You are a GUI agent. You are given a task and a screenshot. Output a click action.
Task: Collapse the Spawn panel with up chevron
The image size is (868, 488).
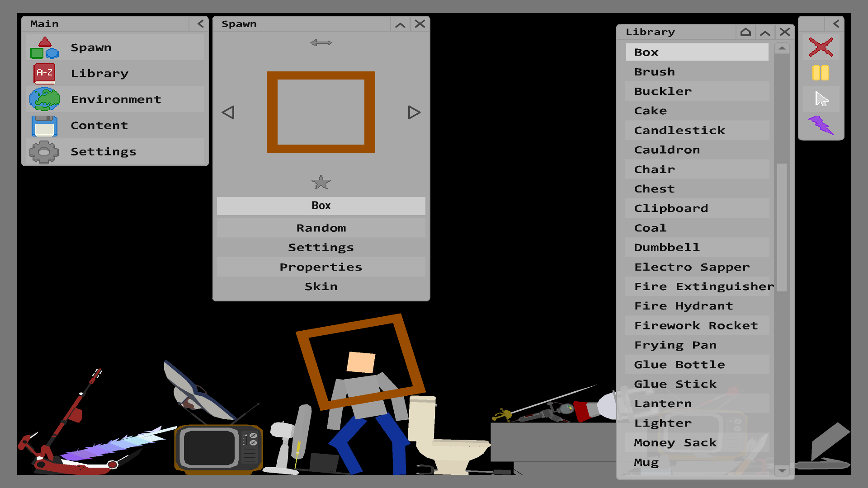tap(400, 24)
